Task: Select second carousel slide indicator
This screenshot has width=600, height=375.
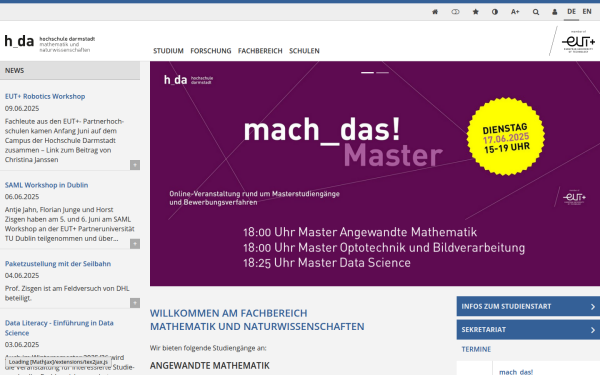Action: pos(382,72)
